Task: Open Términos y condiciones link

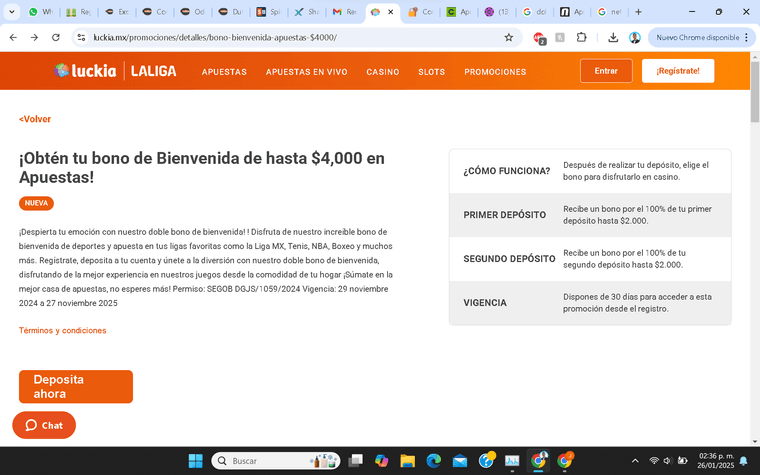Action: (x=63, y=331)
